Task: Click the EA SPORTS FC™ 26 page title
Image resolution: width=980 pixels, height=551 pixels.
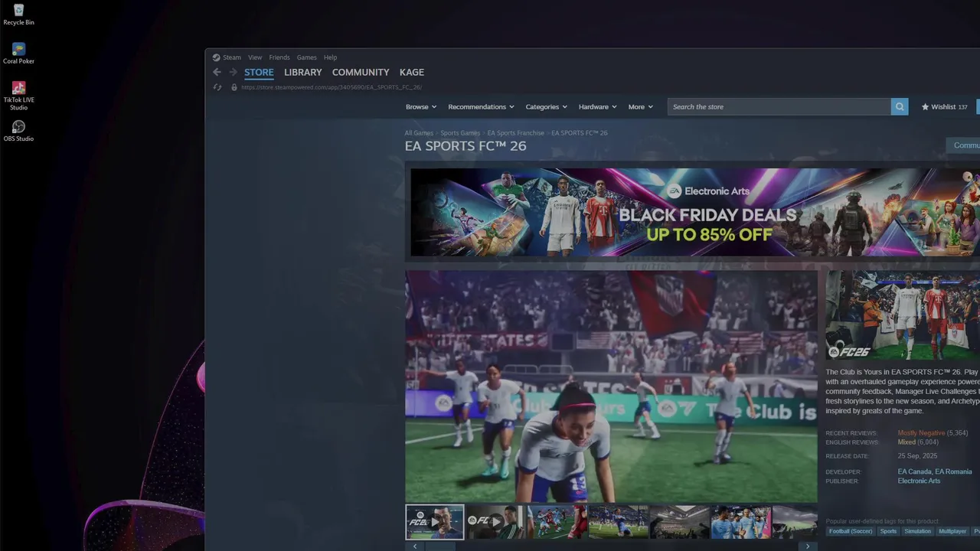Action: point(465,146)
